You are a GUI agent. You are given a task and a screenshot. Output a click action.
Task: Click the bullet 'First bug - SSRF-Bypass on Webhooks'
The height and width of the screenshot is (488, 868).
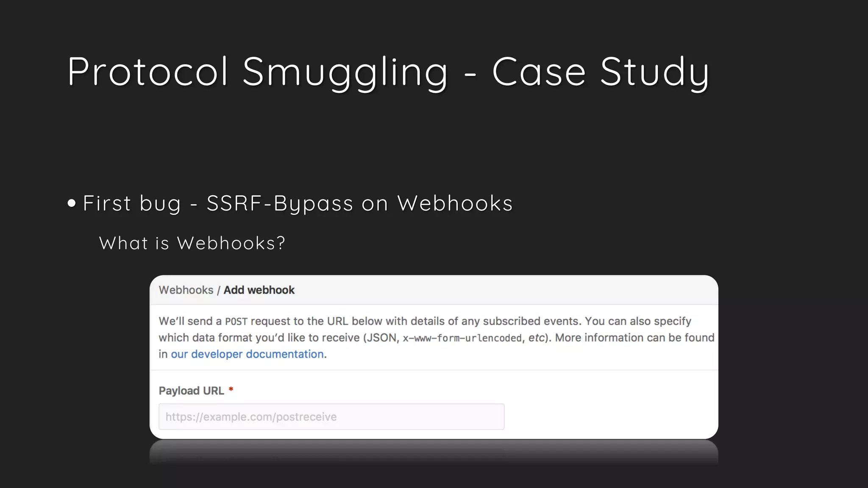(x=298, y=203)
